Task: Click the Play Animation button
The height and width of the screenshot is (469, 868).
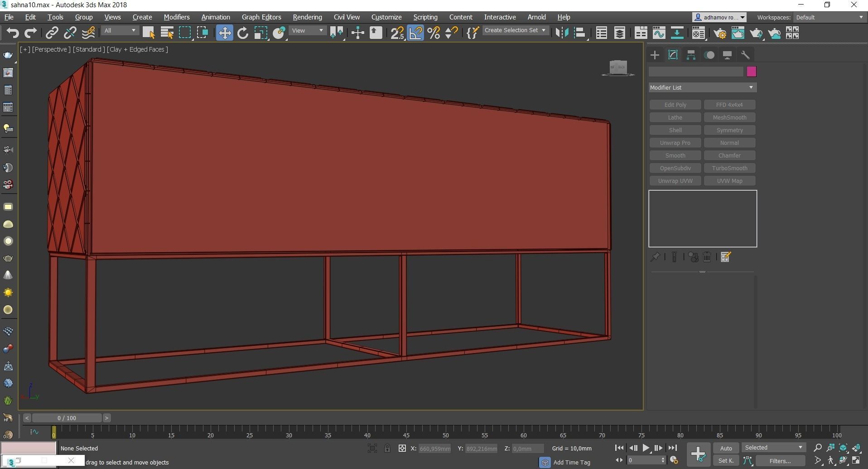Action: 646,448
